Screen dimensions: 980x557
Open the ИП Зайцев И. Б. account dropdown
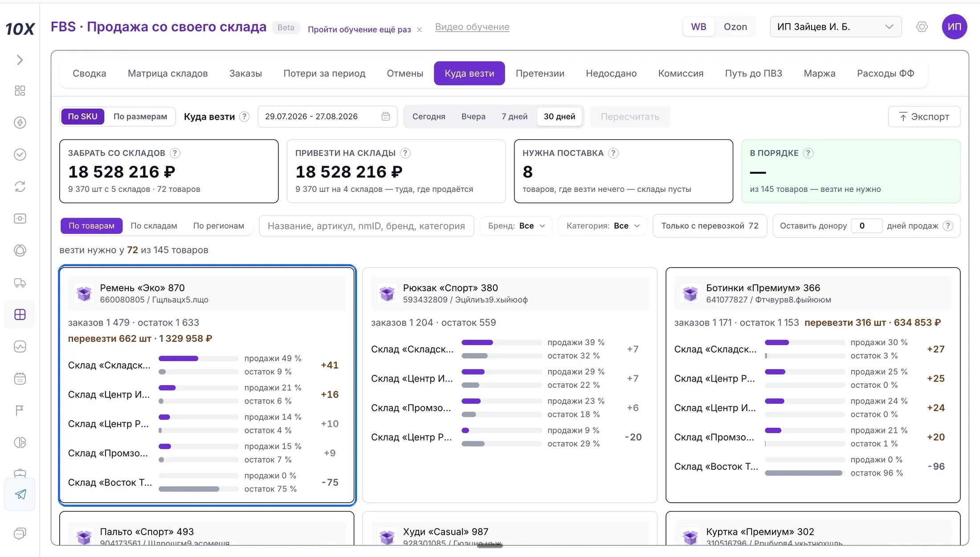click(835, 27)
